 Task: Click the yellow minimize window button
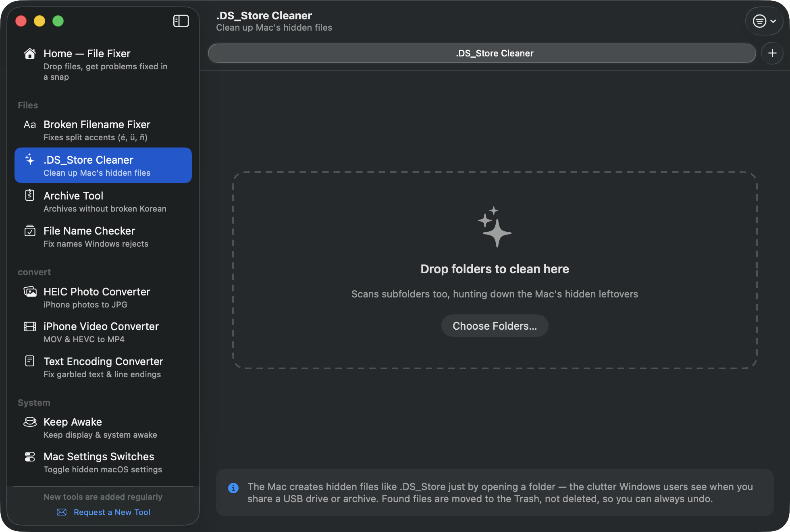(x=39, y=21)
